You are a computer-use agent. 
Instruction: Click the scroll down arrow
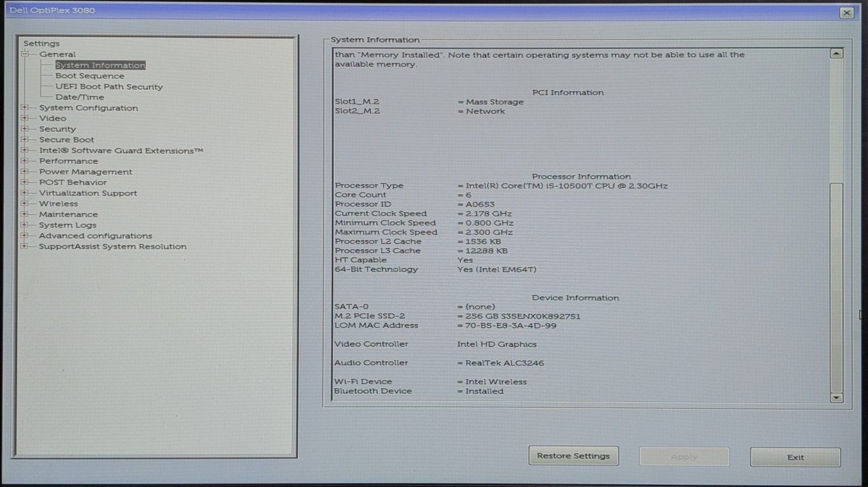[x=837, y=397]
